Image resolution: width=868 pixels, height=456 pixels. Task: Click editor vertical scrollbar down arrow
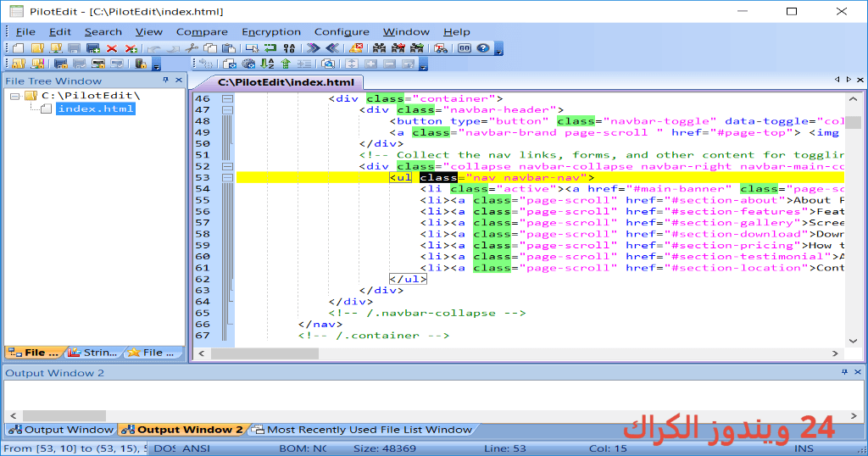[x=853, y=342]
